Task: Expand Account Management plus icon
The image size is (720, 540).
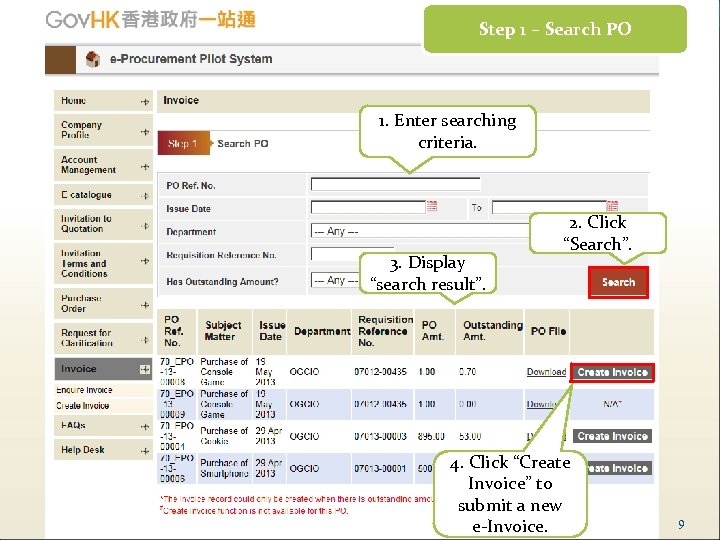Action: pos(145,167)
